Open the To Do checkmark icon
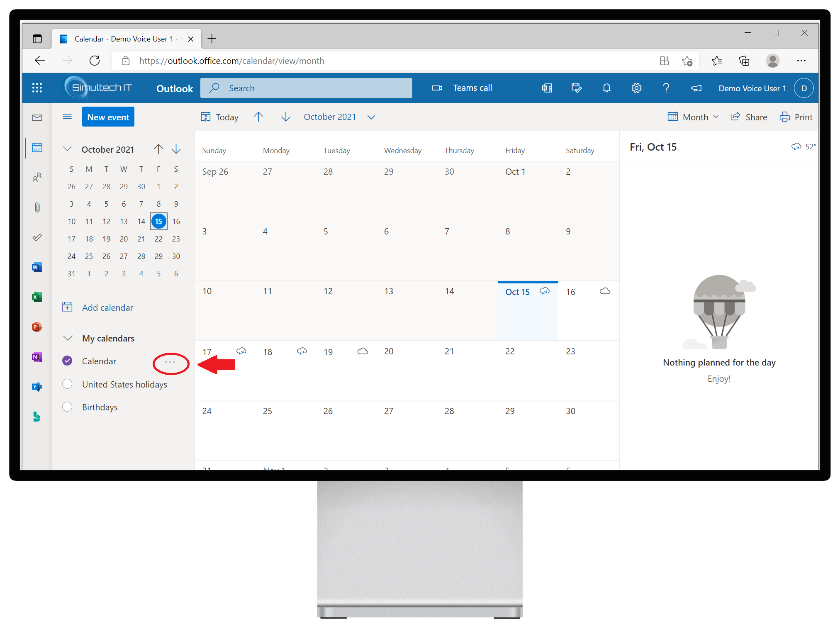This screenshot has height=634, width=840. (37, 237)
